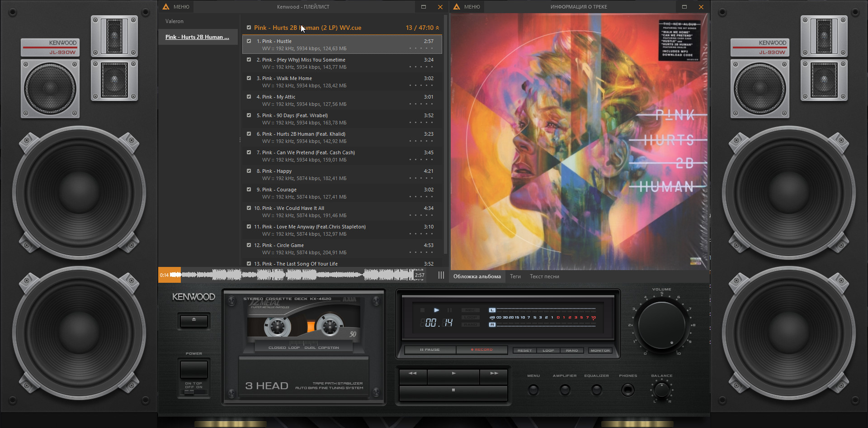
Task: Open the EQUALIZER round knob button
Action: [x=597, y=390]
